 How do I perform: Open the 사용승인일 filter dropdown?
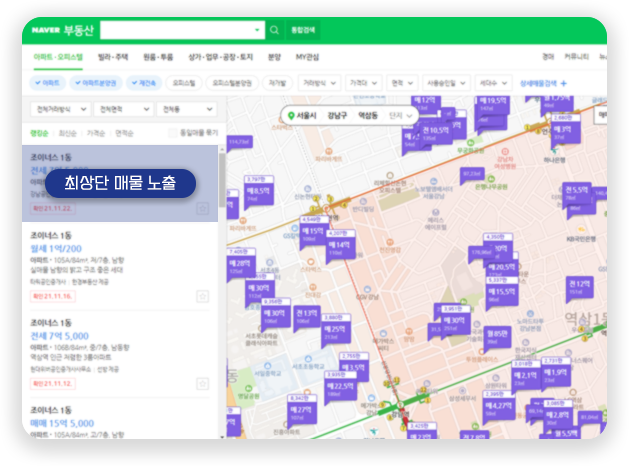tap(446, 83)
